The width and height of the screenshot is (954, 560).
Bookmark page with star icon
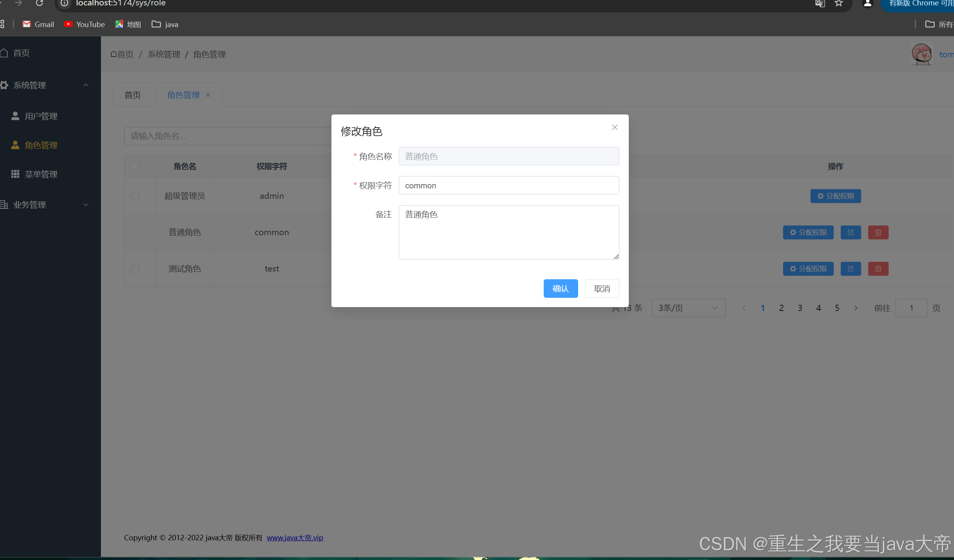838,3
